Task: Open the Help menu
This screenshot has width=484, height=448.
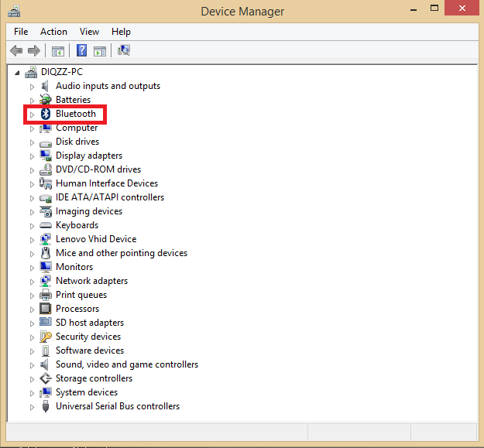Action: [121, 32]
